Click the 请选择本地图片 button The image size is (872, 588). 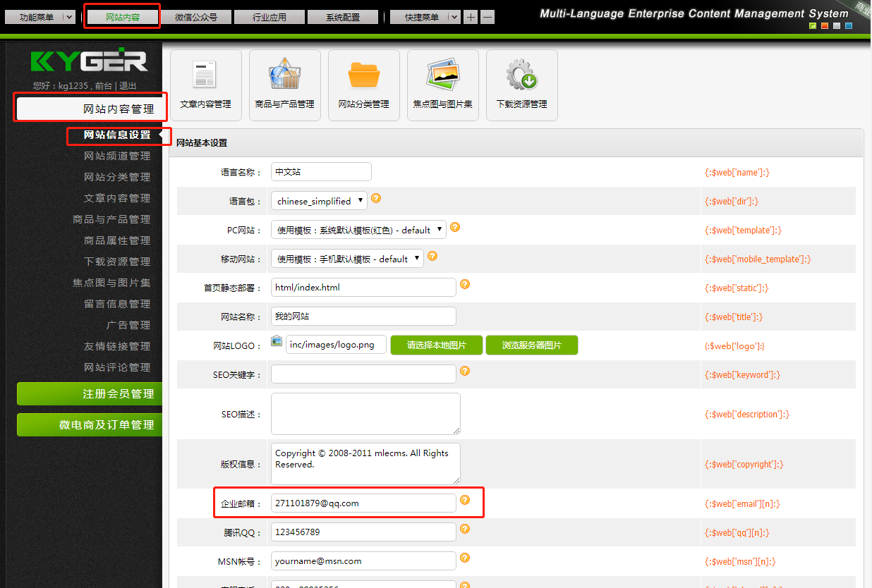437,345
